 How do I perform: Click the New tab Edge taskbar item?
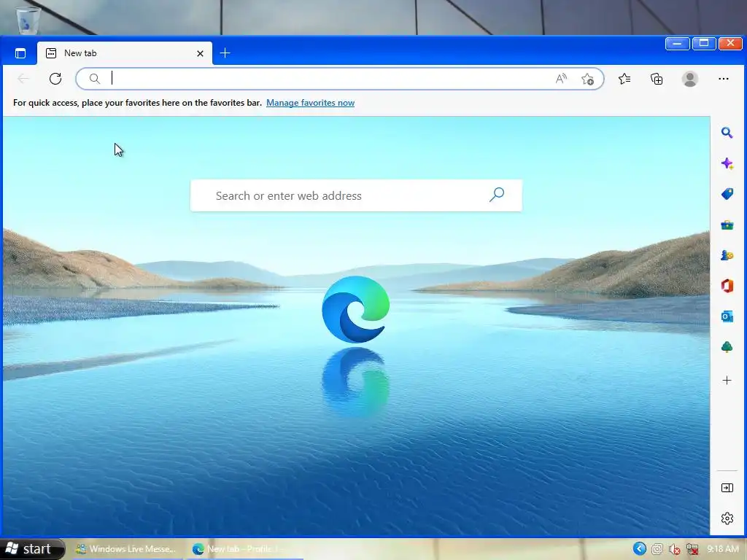pyautogui.click(x=244, y=549)
